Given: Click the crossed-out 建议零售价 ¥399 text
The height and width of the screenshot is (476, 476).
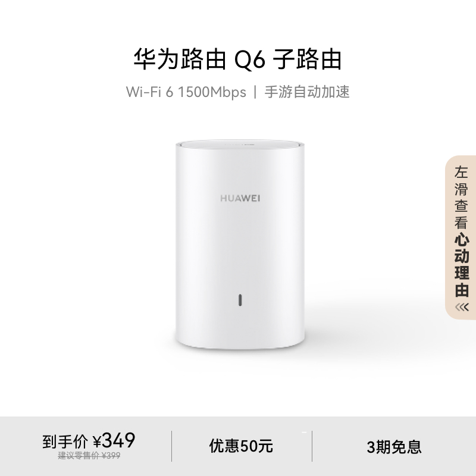Looking at the screenshot, I should point(89,455).
